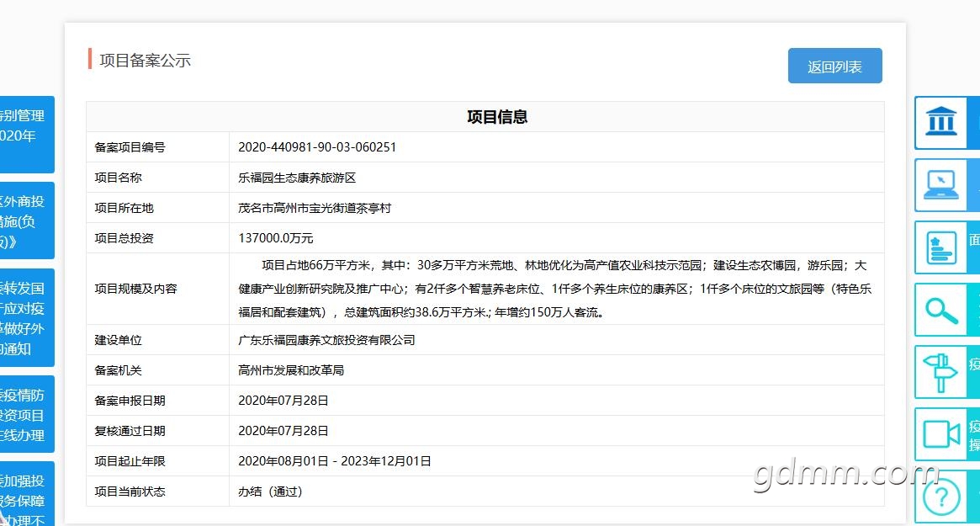Open the government building icon shortcut
Screen dimensions: 980x526
(x=941, y=123)
